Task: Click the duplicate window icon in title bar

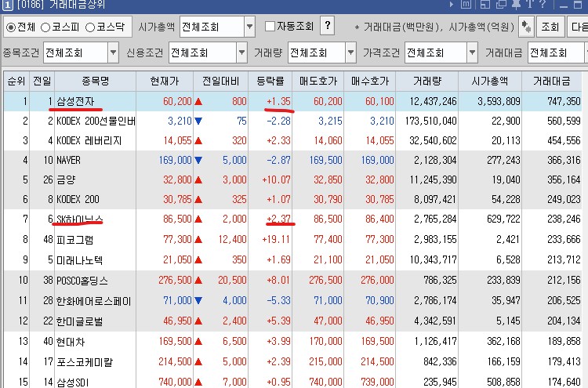Action: pos(501,5)
